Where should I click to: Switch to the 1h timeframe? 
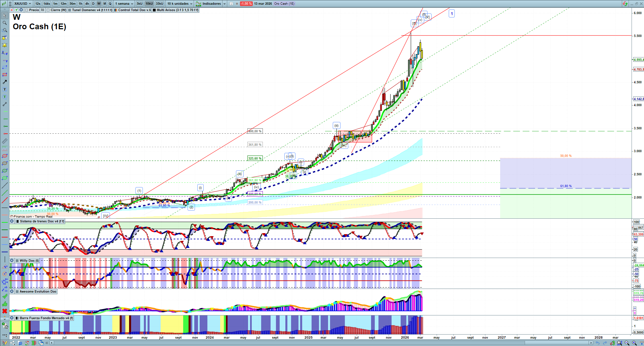coord(80,4)
